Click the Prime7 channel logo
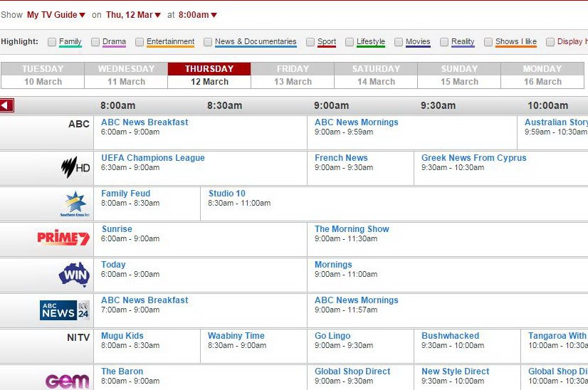 [63, 238]
